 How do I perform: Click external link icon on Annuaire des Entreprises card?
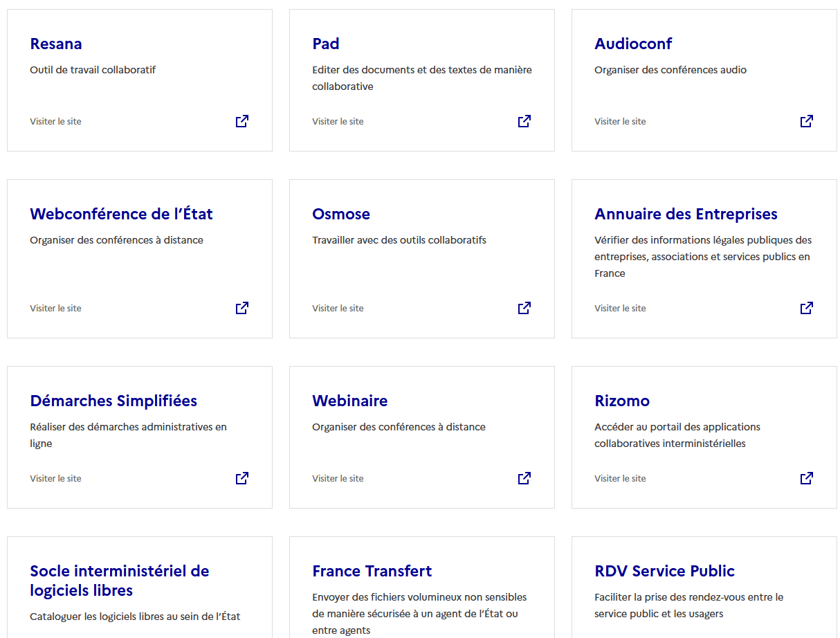807,308
